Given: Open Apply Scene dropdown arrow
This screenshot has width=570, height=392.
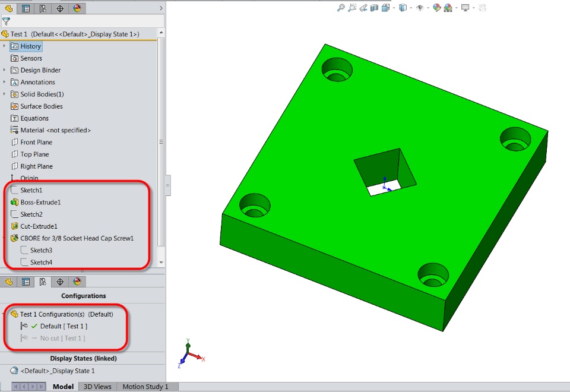Looking at the screenshot, I should click(457, 8).
